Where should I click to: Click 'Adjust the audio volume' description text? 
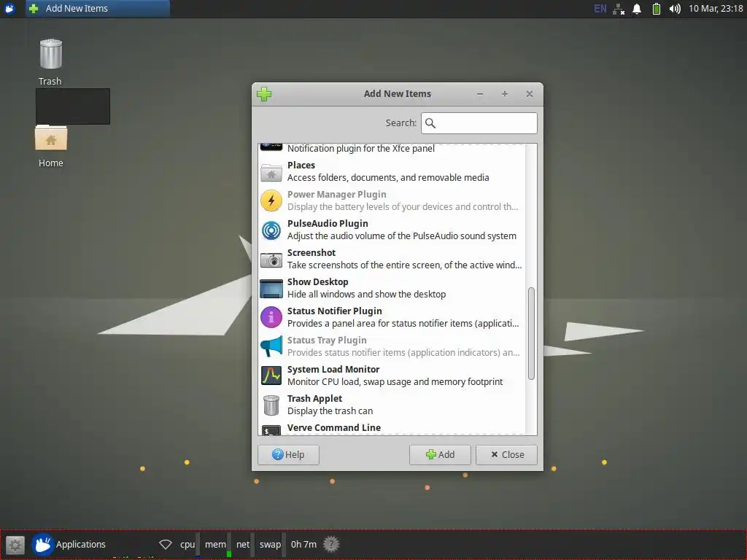click(x=402, y=236)
